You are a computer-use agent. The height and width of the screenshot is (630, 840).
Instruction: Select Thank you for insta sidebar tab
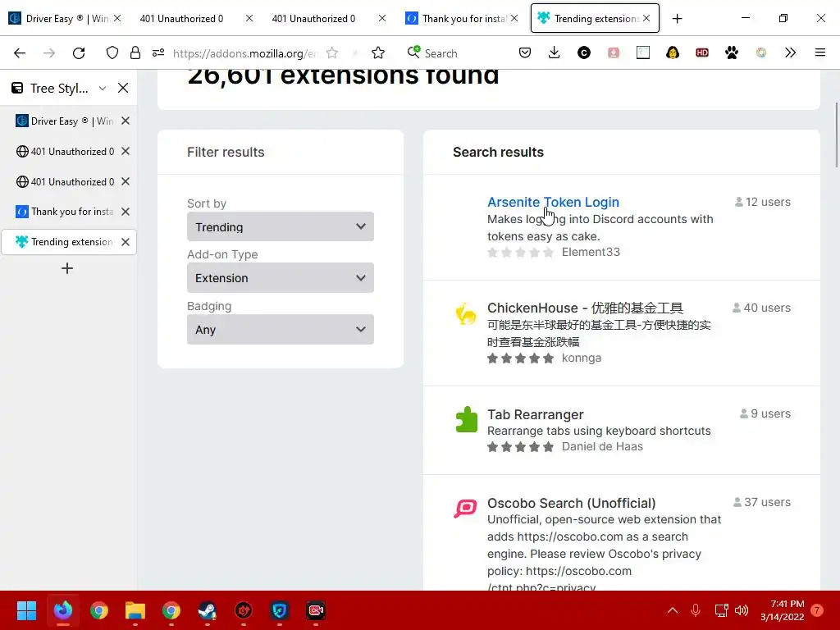(69, 212)
